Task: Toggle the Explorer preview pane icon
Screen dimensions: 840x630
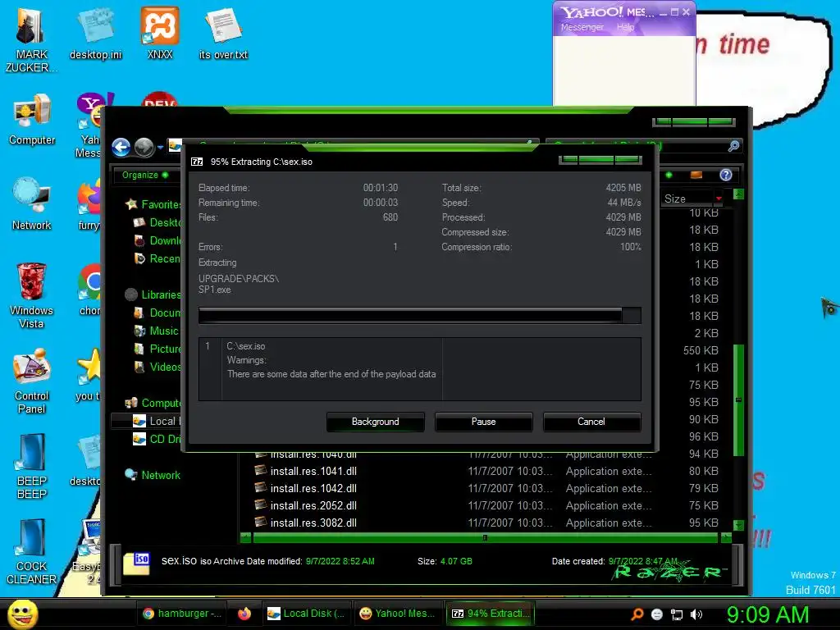Action: tap(696, 175)
